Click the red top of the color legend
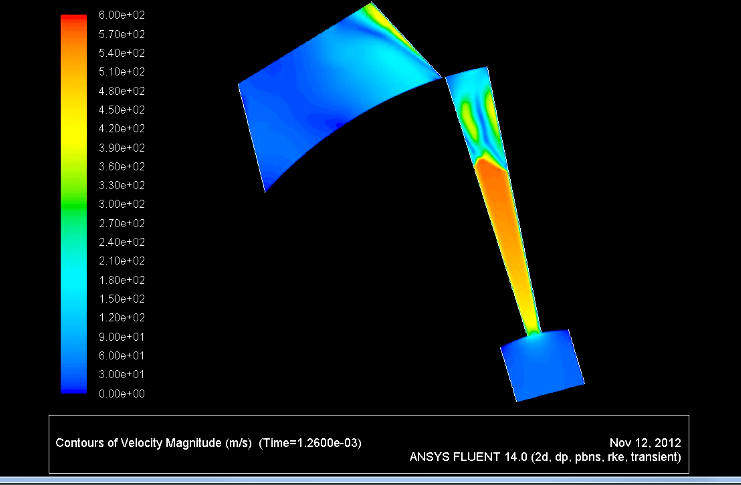 point(73,19)
